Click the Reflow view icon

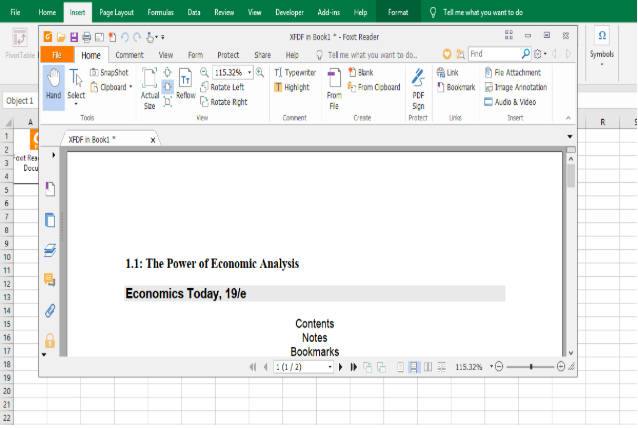pyautogui.click(x=186, y=84)
